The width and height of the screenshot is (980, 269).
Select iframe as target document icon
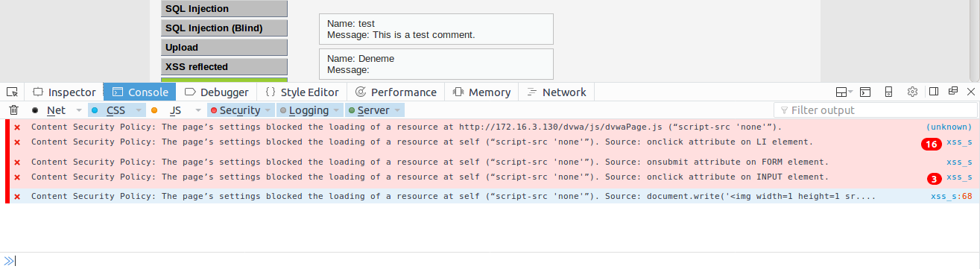[844, 92]
